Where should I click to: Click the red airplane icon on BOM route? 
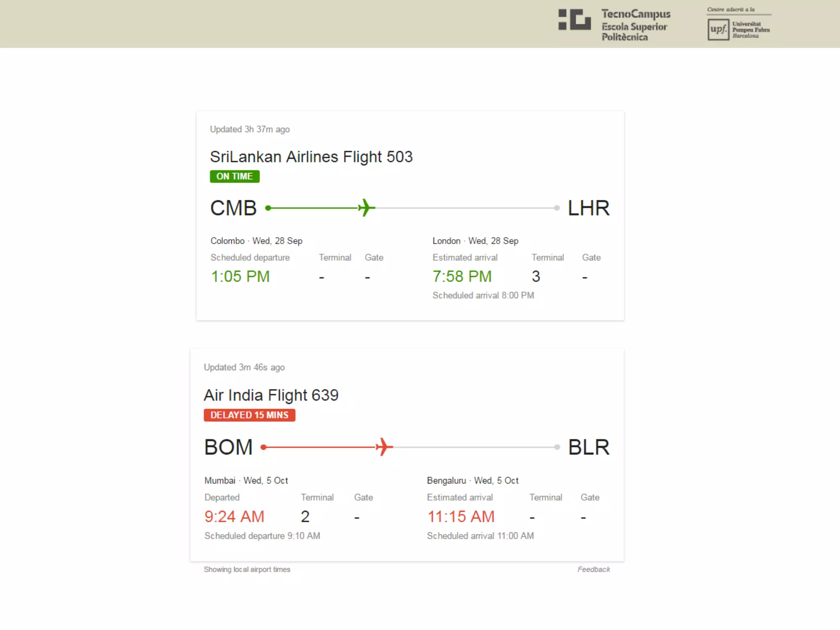[x=384, y=447]
